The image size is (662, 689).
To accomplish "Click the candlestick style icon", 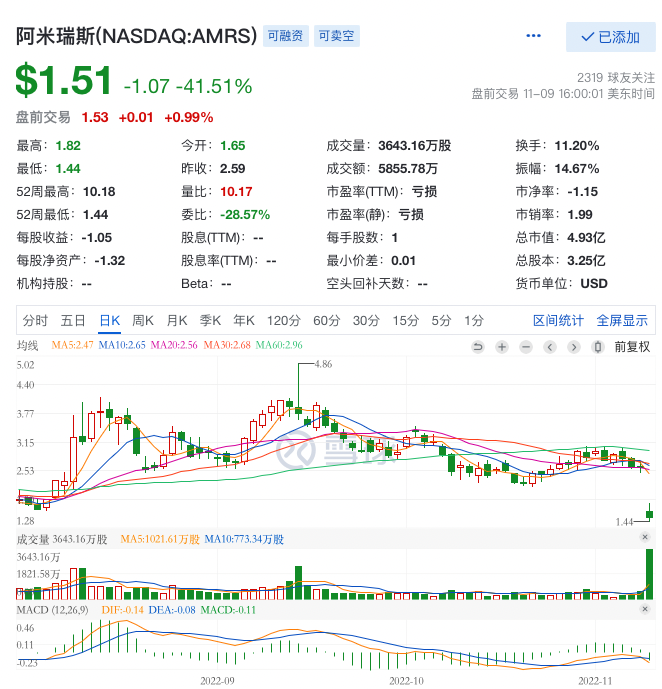I will point(597,347).
